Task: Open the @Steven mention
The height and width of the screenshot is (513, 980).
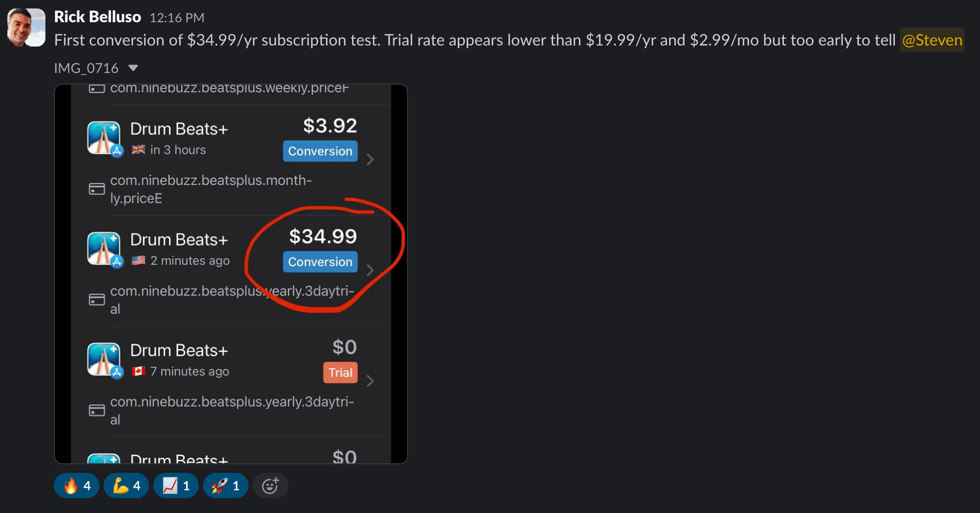Action: click(x=932, y=40)
